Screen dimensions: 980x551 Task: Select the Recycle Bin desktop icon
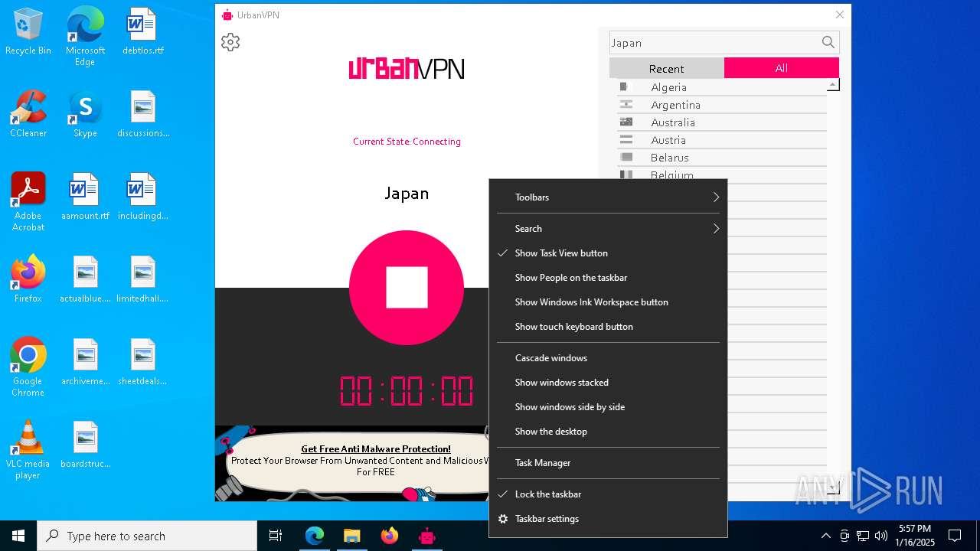click(x=28, y=32)
